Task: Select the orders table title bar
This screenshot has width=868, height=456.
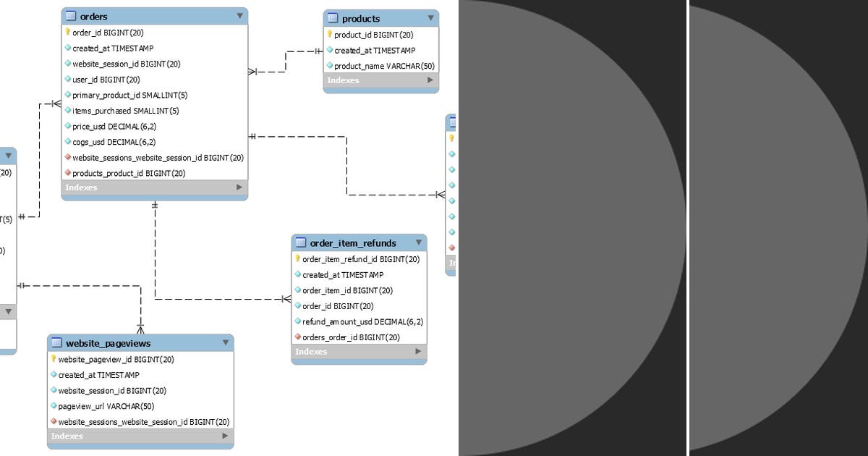Action: tap(137, 16)
